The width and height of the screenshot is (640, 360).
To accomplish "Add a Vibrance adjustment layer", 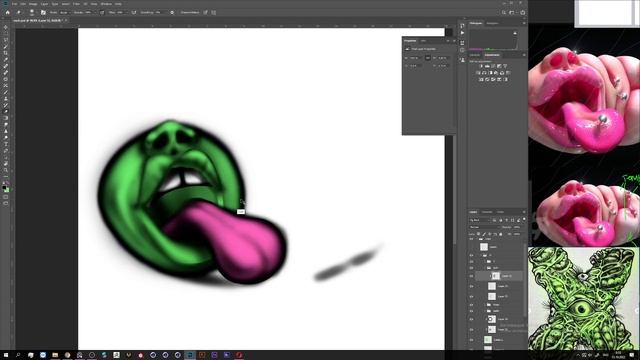I will (x=505, y=66).
